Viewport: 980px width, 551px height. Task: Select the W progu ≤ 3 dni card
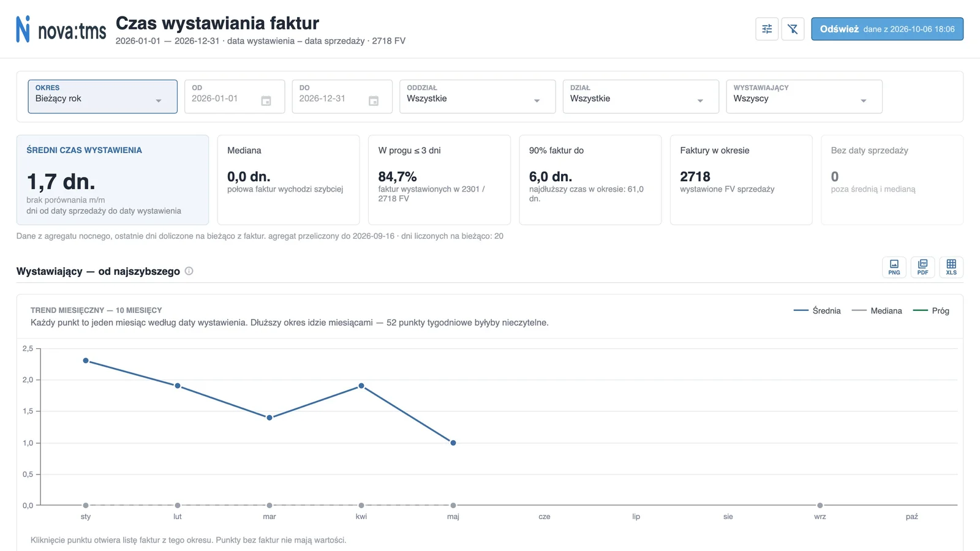point(439,180)
